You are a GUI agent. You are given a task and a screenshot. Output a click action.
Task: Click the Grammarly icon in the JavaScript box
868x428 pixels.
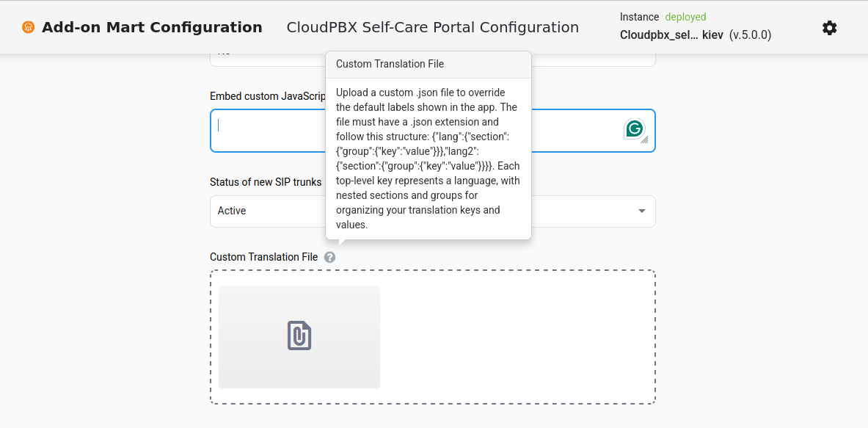[x=634, y=129]
